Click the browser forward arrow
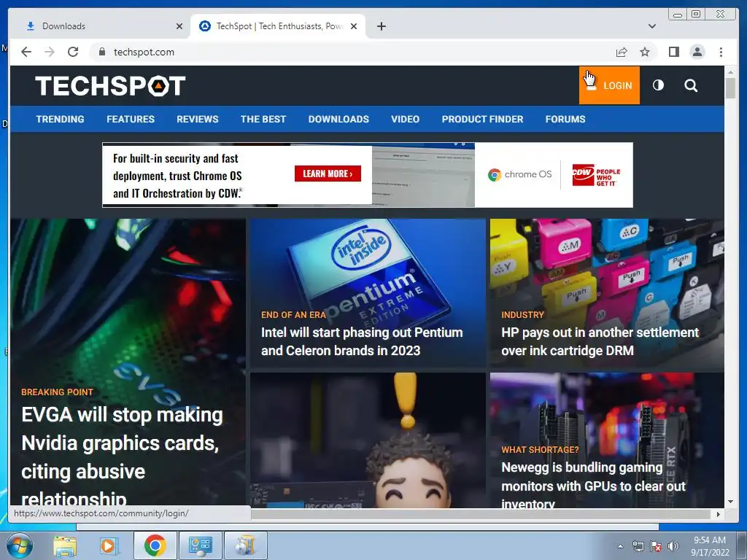747x560 pixels. coord(50,52)
